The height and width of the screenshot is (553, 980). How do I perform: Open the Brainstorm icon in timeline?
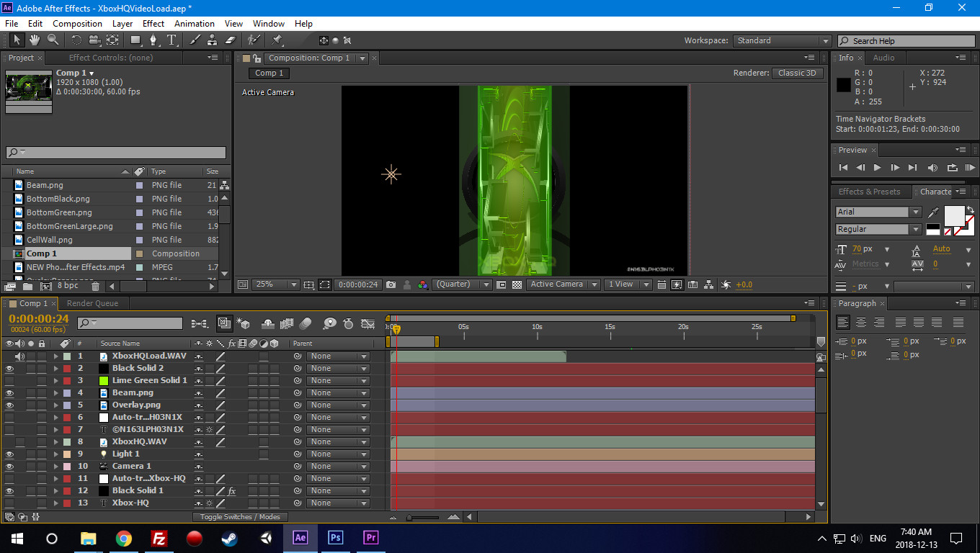pyautogui.click(x=329, y=324)
